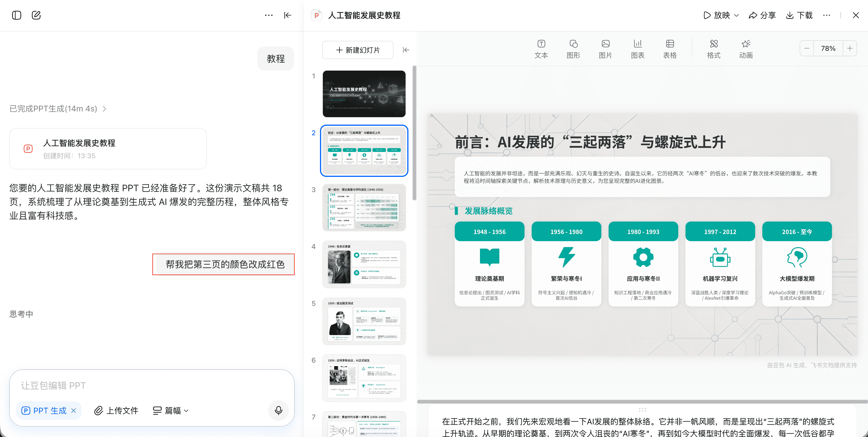Click the 文本 text insert tool

click(541, 49)
